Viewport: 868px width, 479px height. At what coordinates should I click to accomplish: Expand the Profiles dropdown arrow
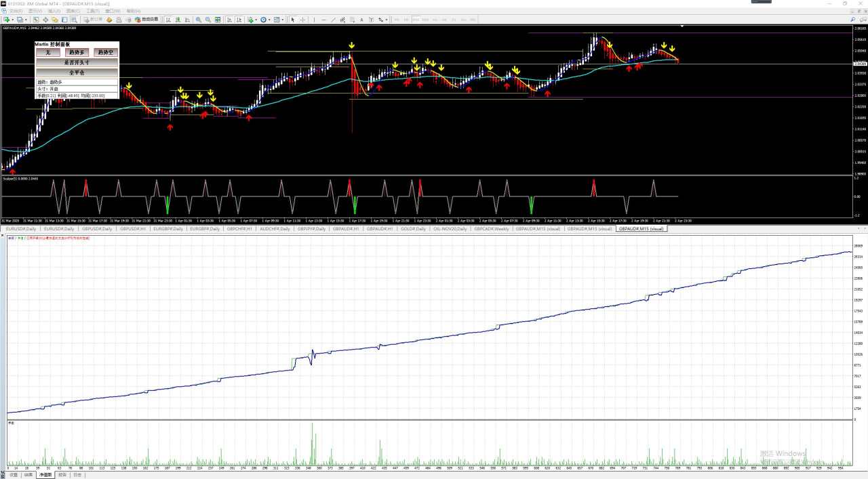coord(26,20)
